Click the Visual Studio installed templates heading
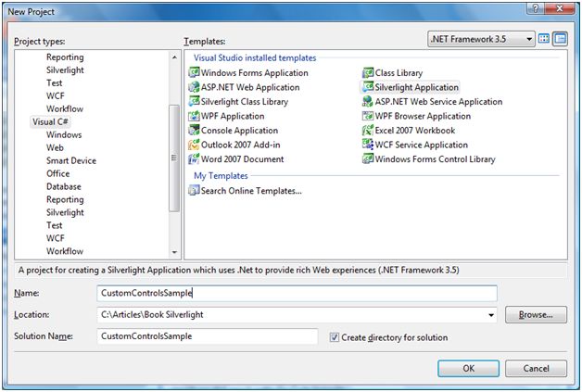The height and width of the screenshot is (392, 582). pos(255,57)
